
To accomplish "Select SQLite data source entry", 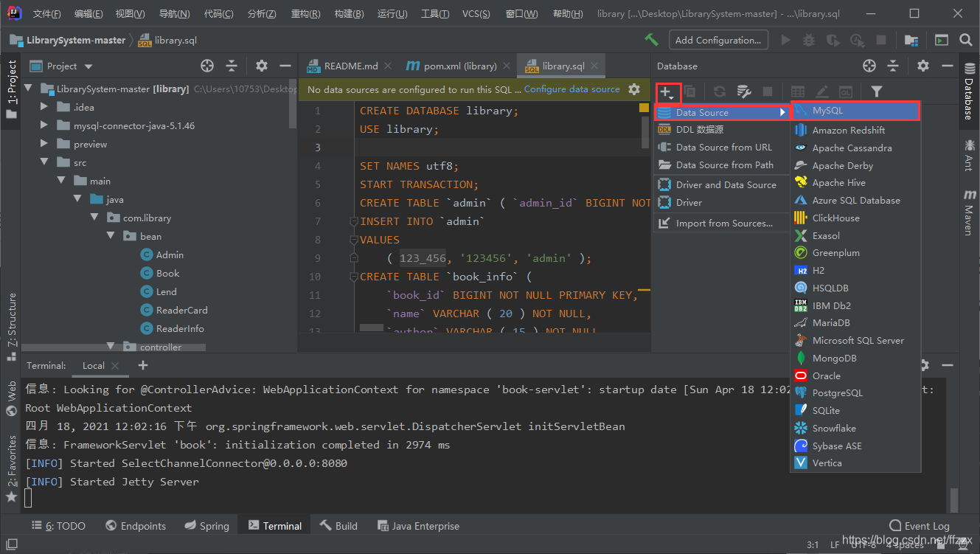I will click(x=855, y=410).
